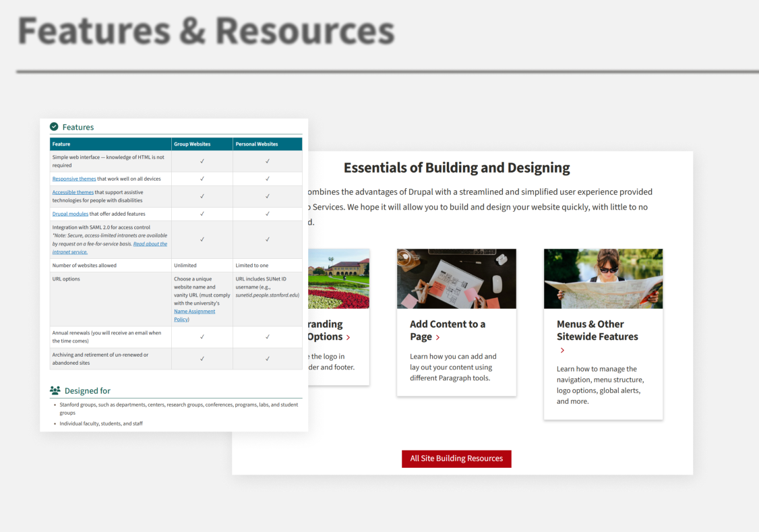The width and height of the screenshot is (759, 532).
Task: Click the sunetid.people.stanford.edu example URL text
Action: 267,295
